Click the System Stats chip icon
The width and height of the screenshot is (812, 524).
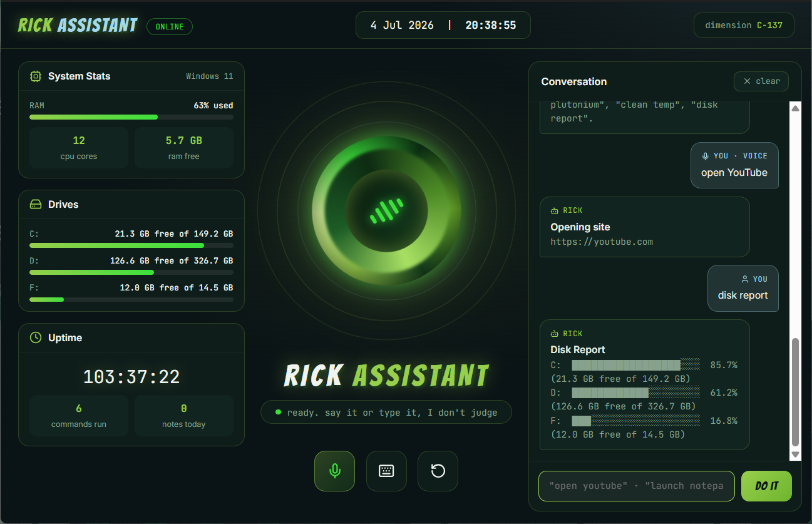pos(36,76)
